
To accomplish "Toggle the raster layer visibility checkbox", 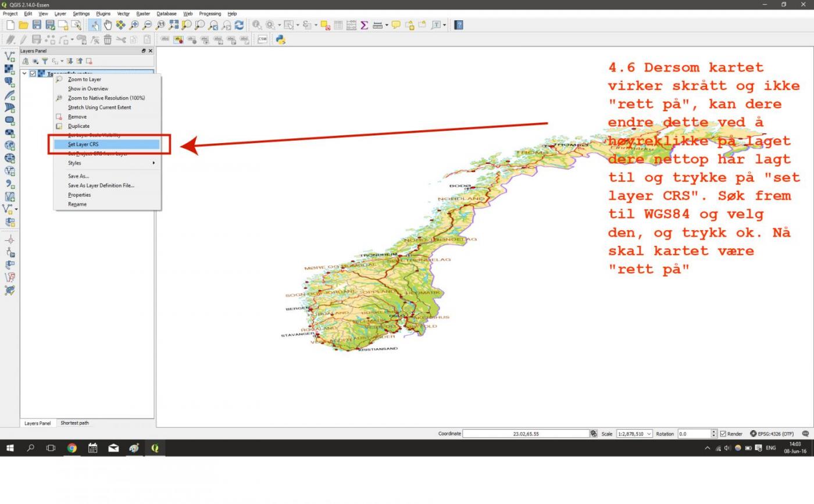I will (33, 74).
